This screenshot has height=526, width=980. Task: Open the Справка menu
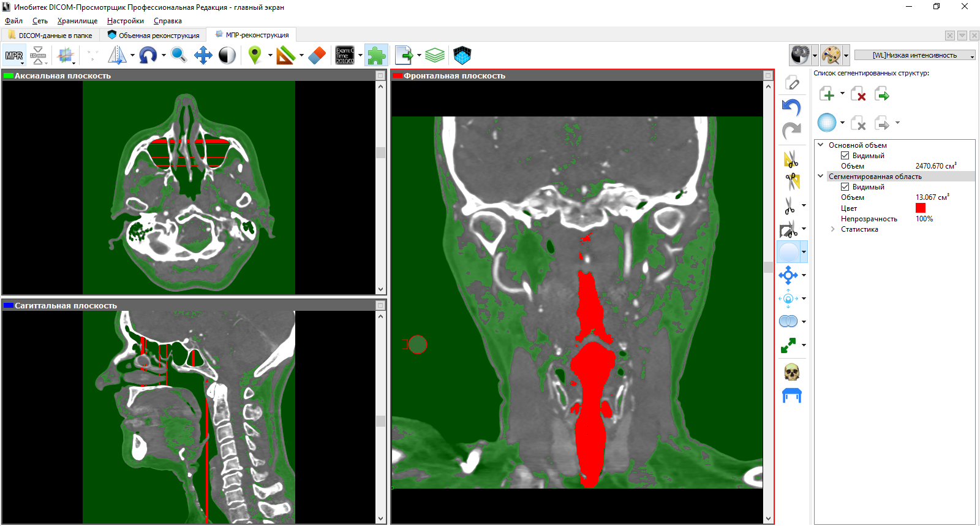(x=168, y=21)
